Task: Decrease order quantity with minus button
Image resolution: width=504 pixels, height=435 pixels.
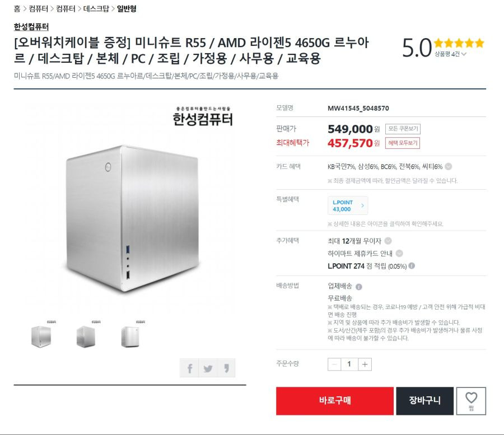Action: [x=334, y=364]
